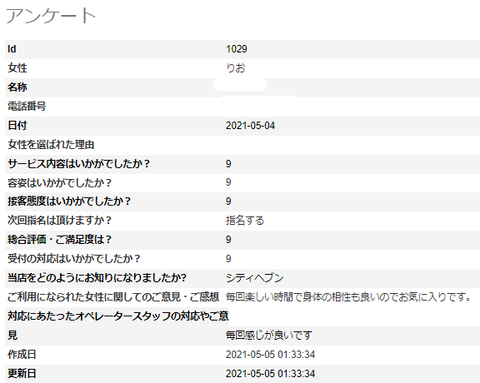Screen dimensions: 480x383
Task: Select the score 9 for 総合評価
Action: tap(228, 239)
